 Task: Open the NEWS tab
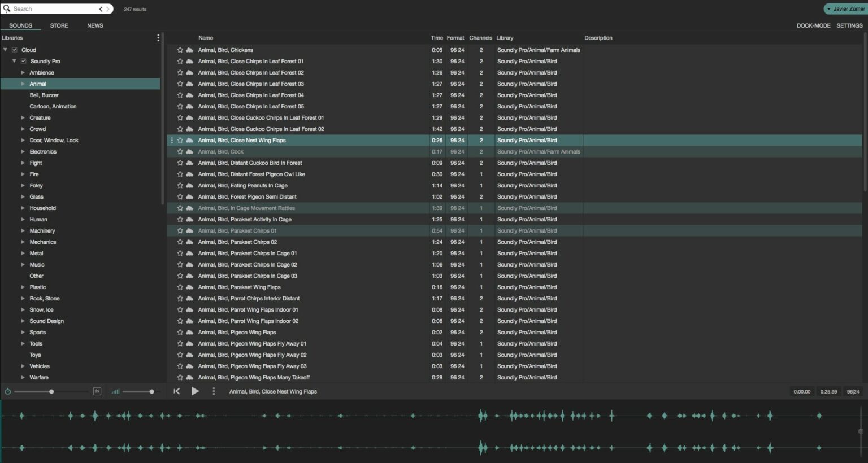tap(95, 25)
